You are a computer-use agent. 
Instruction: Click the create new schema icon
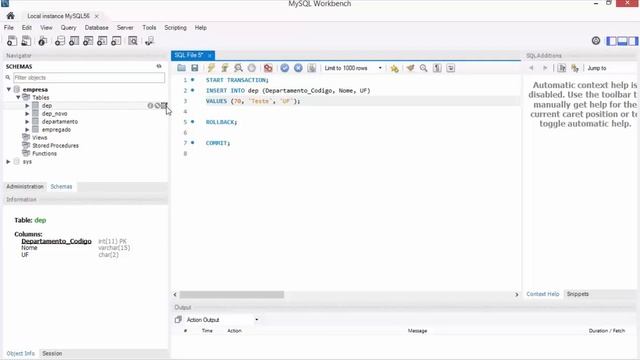60,41
